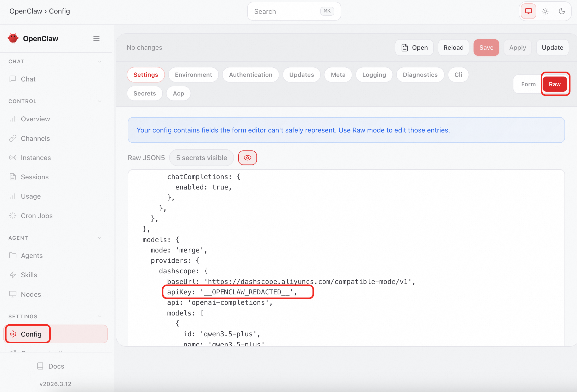Click the "mode: 'merge'" line

pyautogui.click(x=179, y=250)
